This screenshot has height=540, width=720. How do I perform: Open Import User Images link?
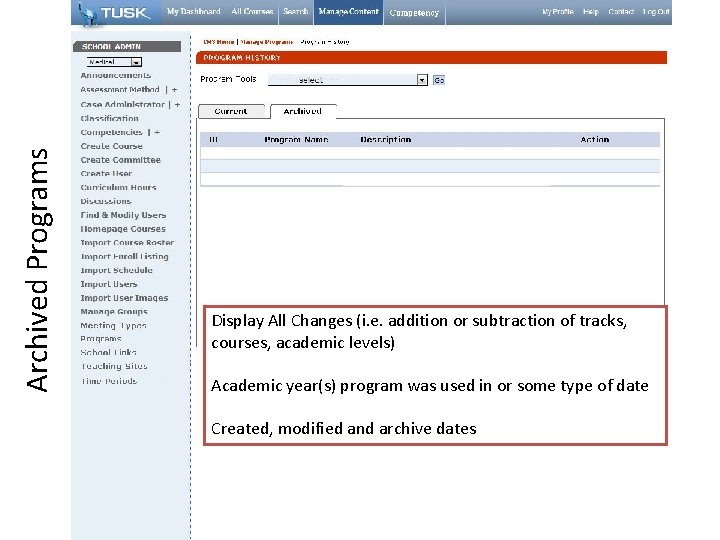point(124,298)
